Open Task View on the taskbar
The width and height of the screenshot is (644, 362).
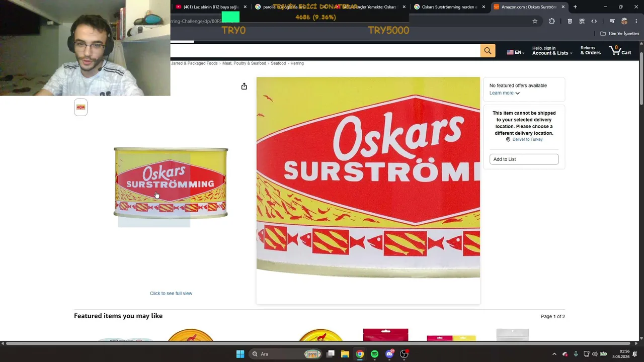(x=331, y=354)
